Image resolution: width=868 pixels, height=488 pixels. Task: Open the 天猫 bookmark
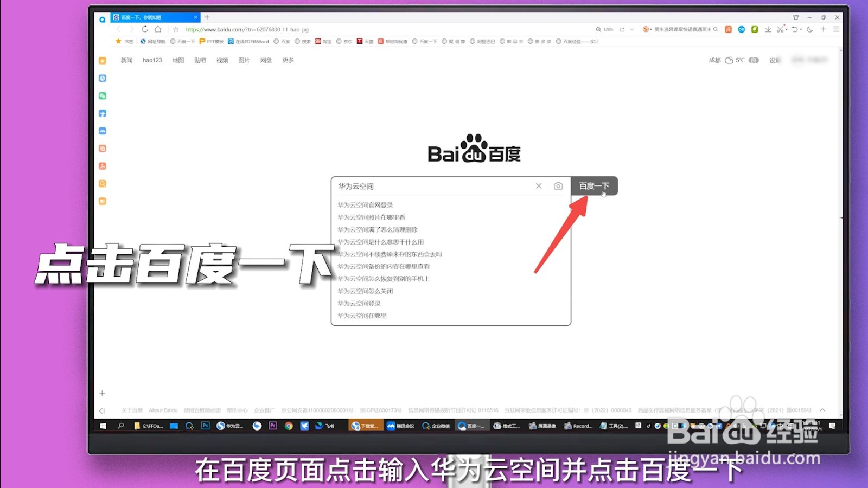[x=365, y=41]
